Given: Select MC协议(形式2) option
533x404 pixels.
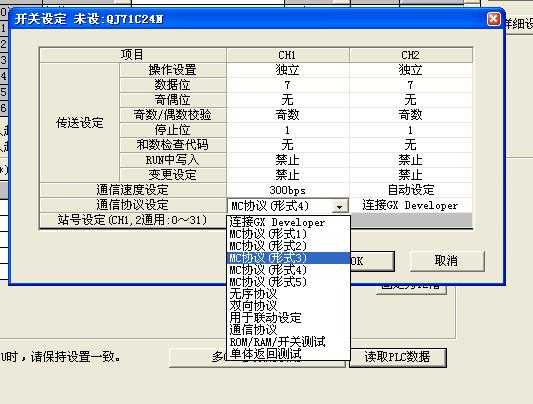Looking at the screenshot, I should pos(288,246).
